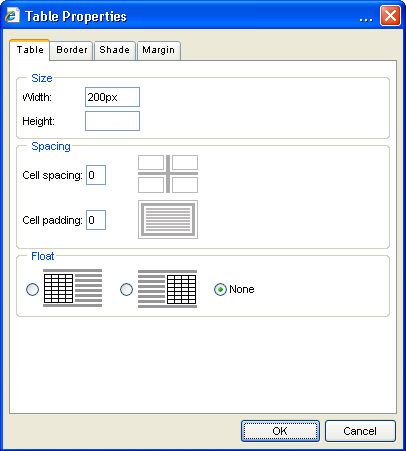The image size is (406, 451).
Task: Click the float right table icon
Action: pyautogui.click(x=167, y=289)
